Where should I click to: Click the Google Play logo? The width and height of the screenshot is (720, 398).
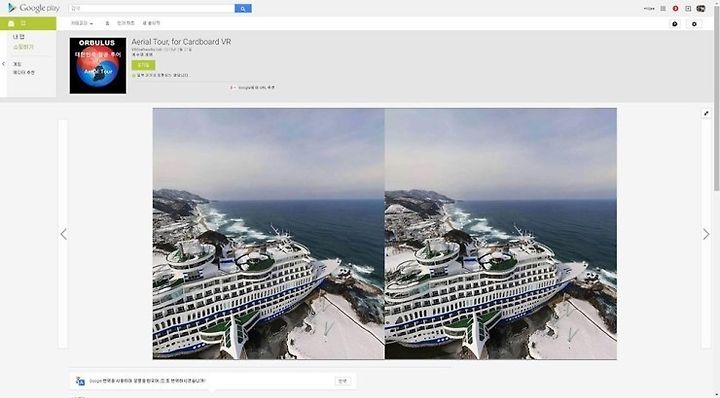[34, 8]
